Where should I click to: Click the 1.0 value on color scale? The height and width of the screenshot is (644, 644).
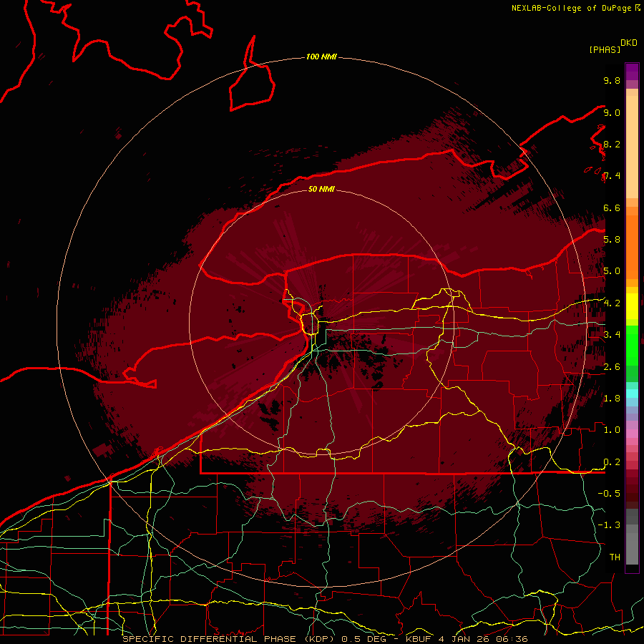pyautogui.click(x=612, y=430)
